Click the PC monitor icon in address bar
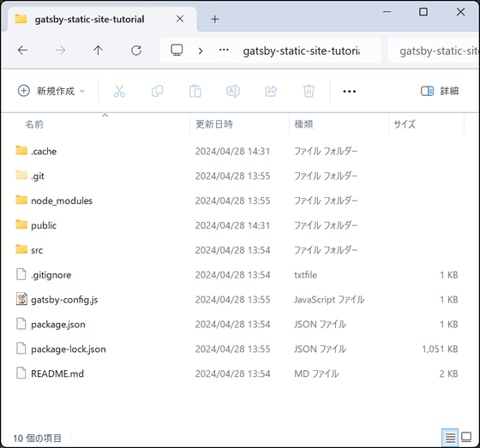The height and width of the screenshot is (448, 480). pyautogui.click(x=177, y=51)
